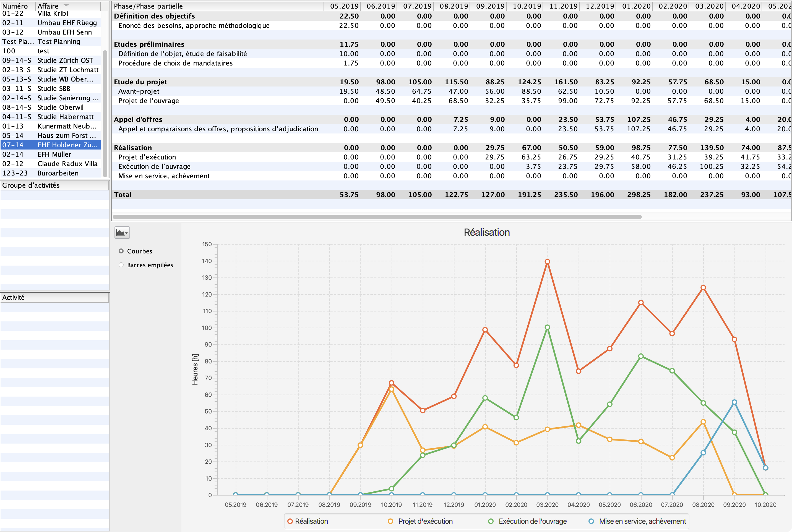Select the Etudes préliminaires phase row
Screen dimensions: 792x532
coord(452,44)
